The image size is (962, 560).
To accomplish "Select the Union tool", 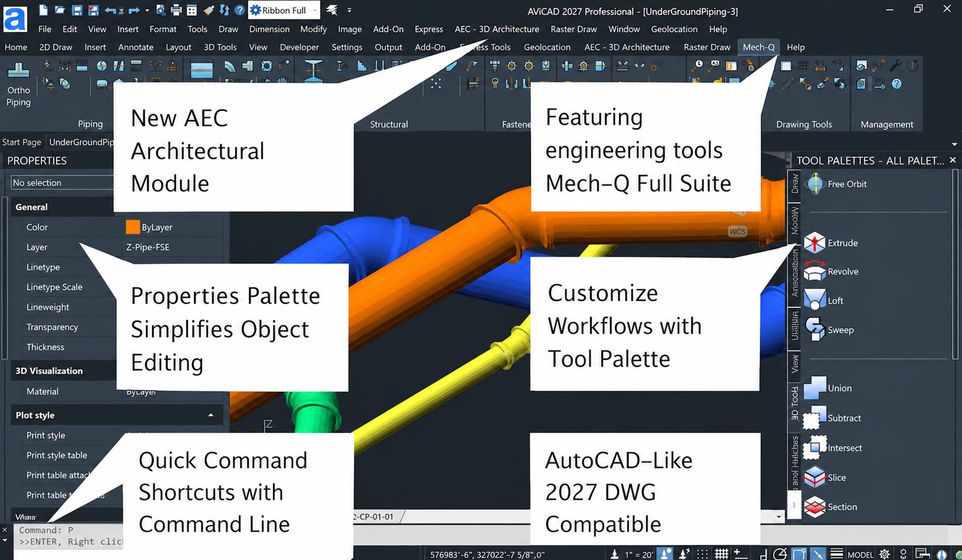I will tap(829, 388).
